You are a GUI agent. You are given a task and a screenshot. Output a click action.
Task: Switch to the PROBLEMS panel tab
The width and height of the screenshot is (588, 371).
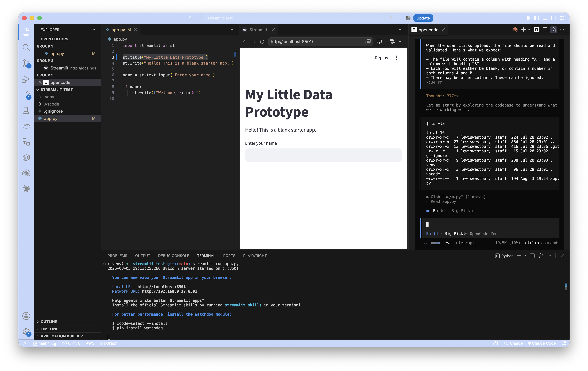click(x=117, y=256)
